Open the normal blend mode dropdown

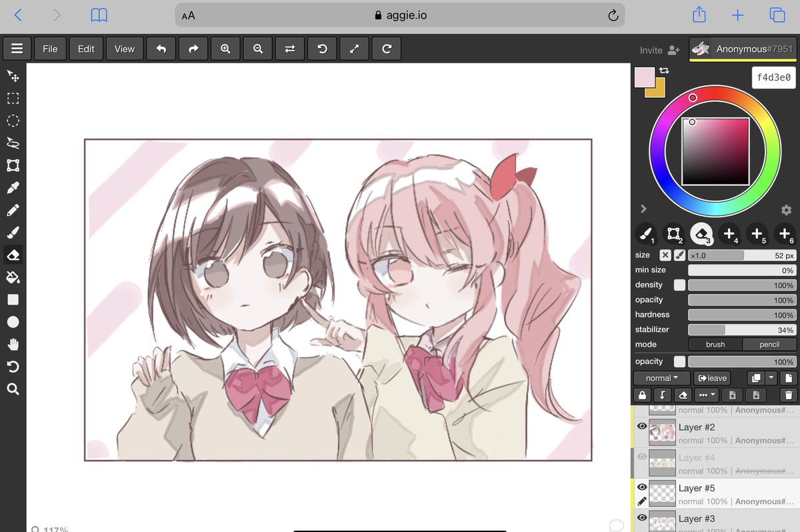coord(662,378)
